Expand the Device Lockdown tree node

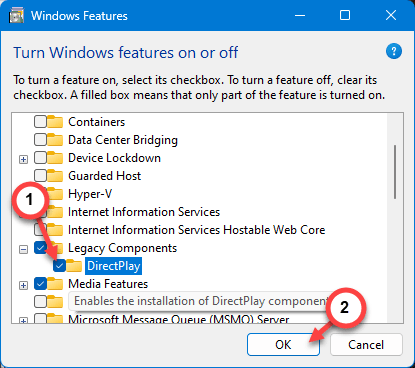point(23,160)
